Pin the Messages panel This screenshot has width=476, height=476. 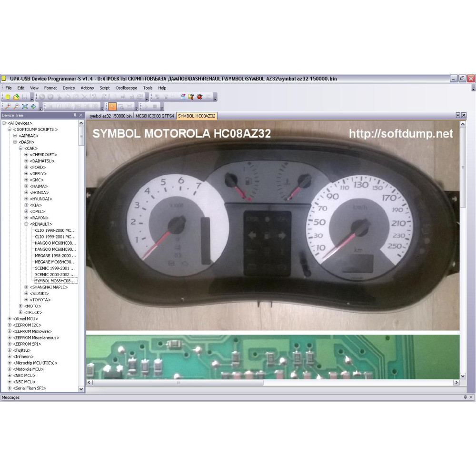coord(466,397)
